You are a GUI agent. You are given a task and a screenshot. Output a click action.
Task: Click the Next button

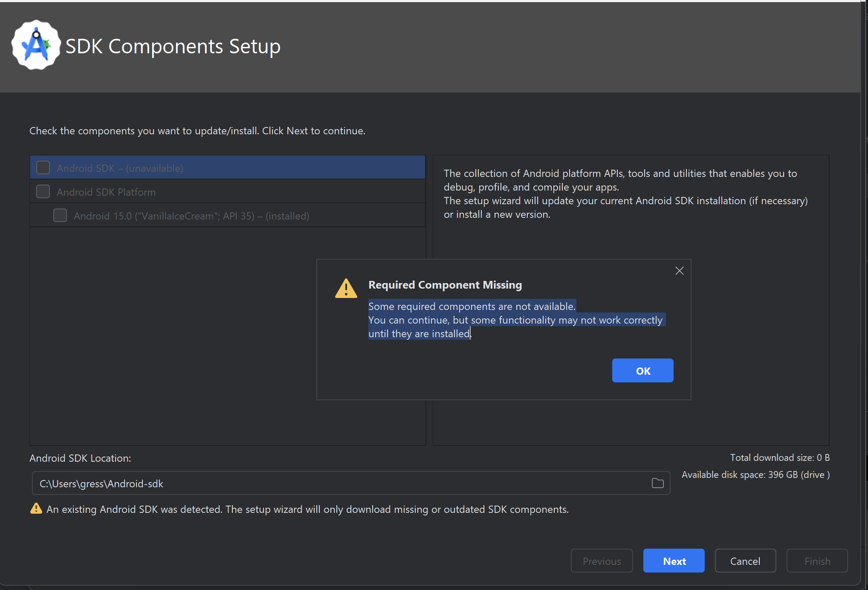(674, 561)
